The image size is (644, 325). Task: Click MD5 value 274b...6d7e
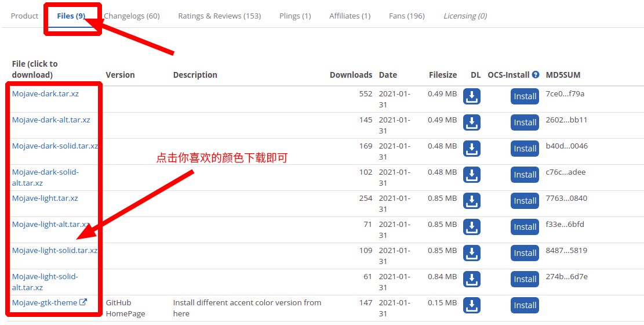click(x=566, y=276)
